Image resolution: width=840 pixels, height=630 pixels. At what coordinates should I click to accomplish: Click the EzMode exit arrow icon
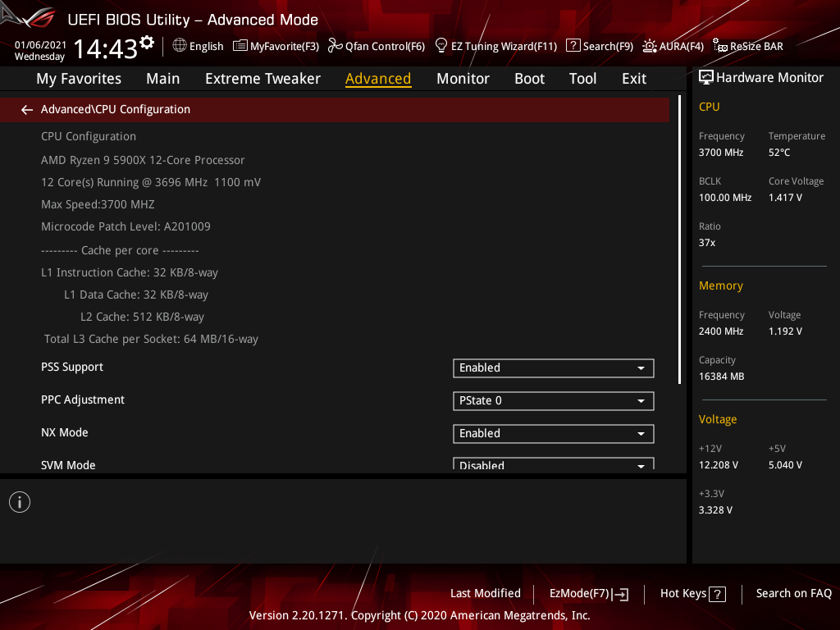(620, 594)
